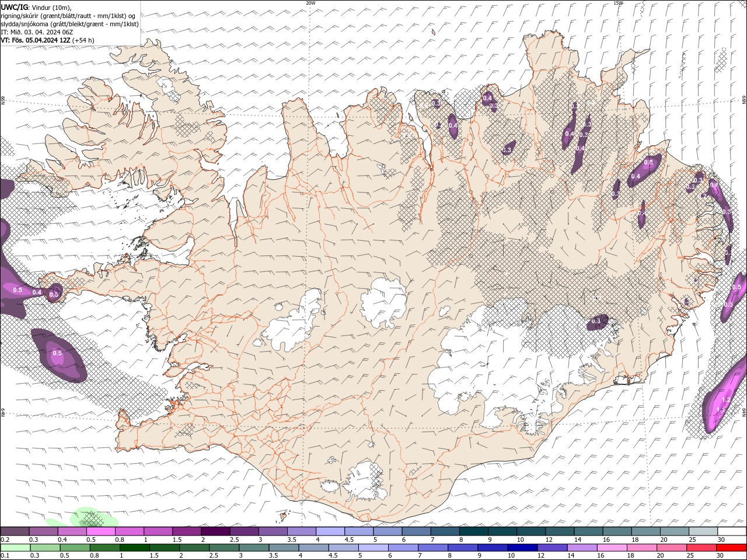Click the '1.2' precipitation value offshore southeast
This screenshot has width=747, height=560.
point(727,400)
